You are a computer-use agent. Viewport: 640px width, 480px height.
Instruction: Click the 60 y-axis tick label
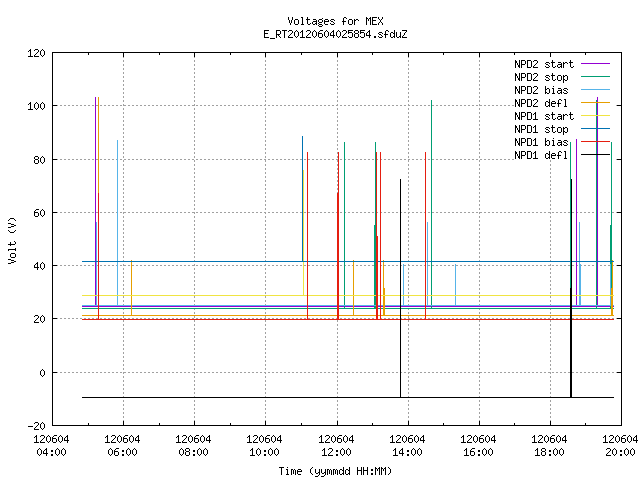[x=39, y=213]
